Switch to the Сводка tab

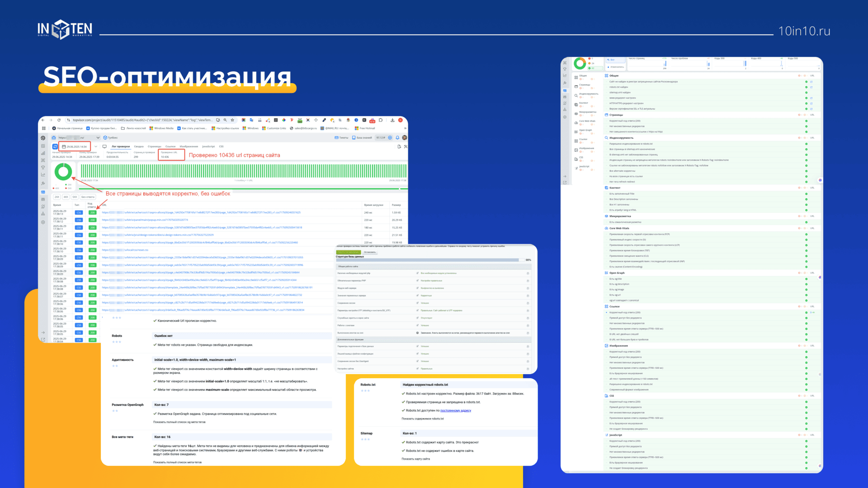139,146
